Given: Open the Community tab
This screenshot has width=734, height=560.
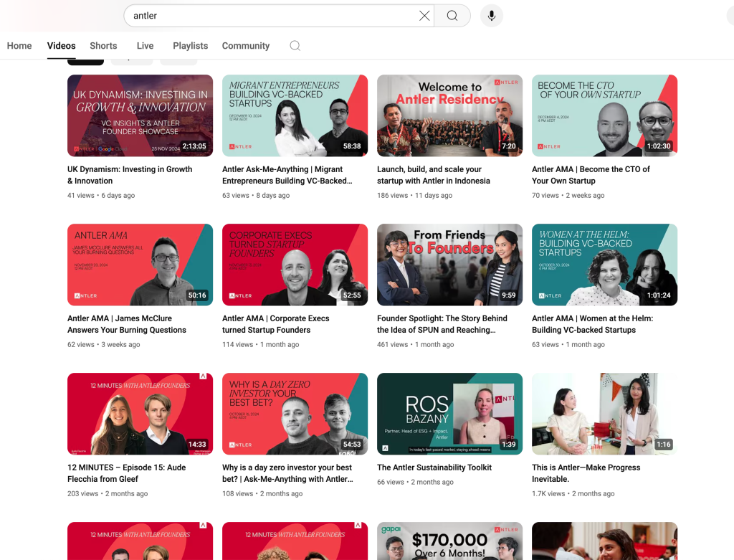Looking at the screenshot, I should 245,46.
